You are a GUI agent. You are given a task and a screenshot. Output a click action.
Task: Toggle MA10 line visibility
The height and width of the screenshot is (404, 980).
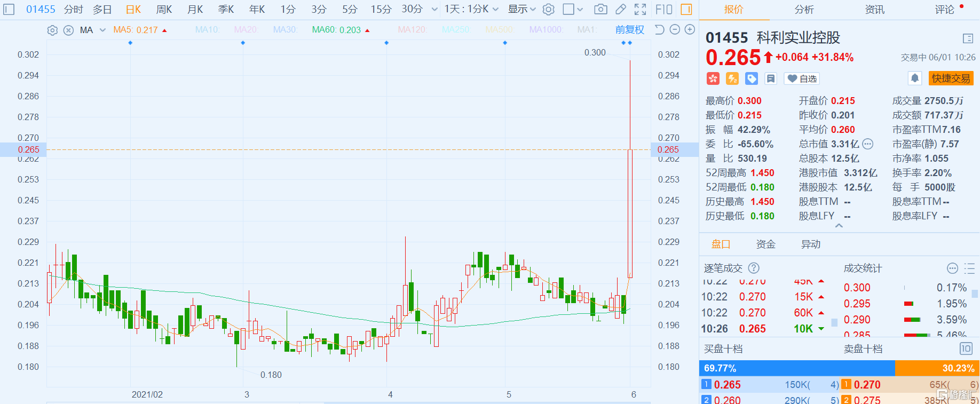(x=208, y=30)
